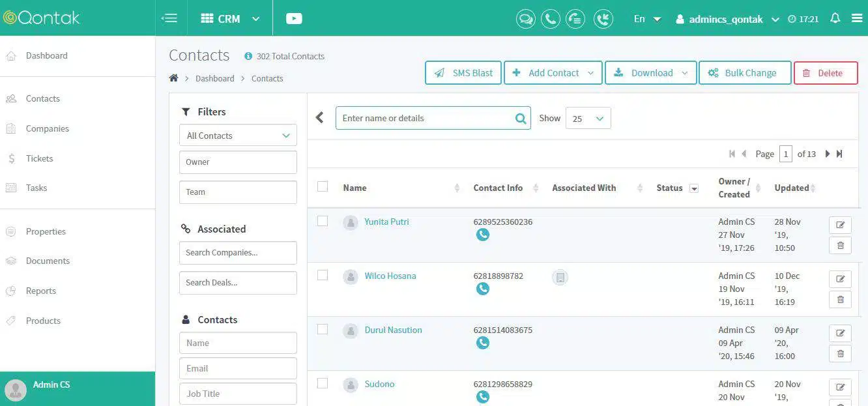Viewport: 868px width, 406px height.
Task: Tick the checkbox for Durul Nasution
Action: click(x=323, y=329)
